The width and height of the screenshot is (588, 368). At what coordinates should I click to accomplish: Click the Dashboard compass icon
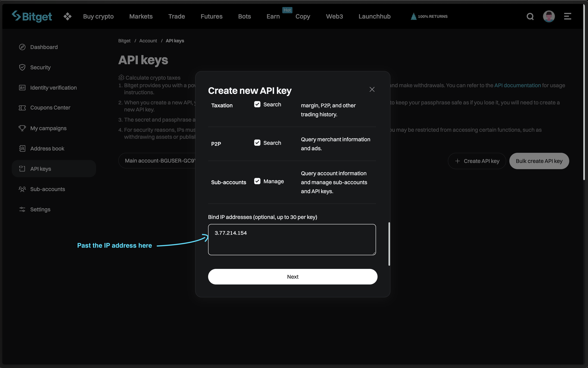coord(22,47)
